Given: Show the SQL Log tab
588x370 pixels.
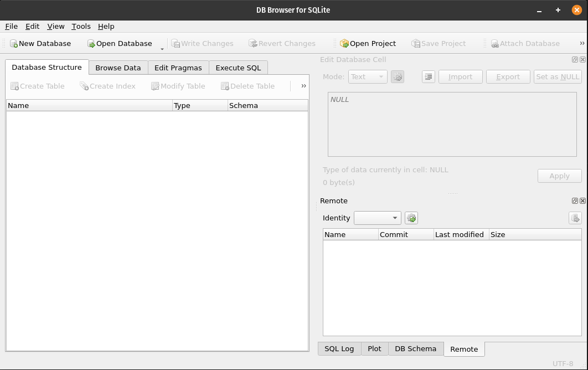Looking at the screenshot, I should pyautogui.click(x=339, y=348).
